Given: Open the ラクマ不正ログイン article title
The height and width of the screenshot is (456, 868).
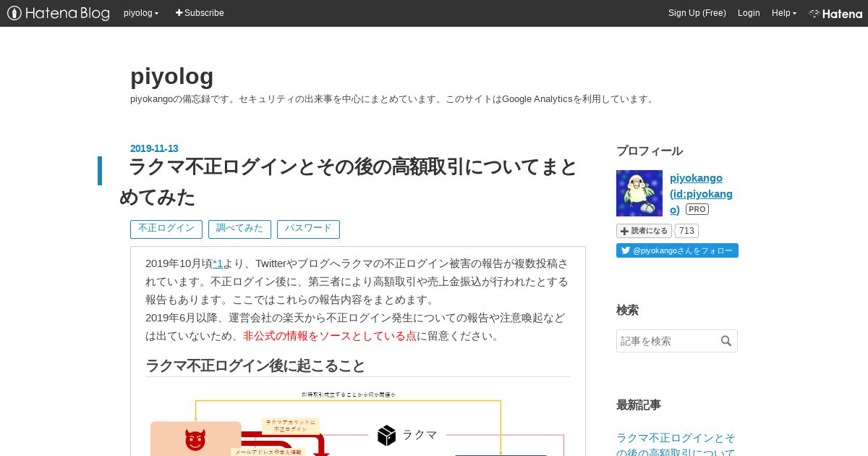Looking at the screenshot, I should [348, 181].
